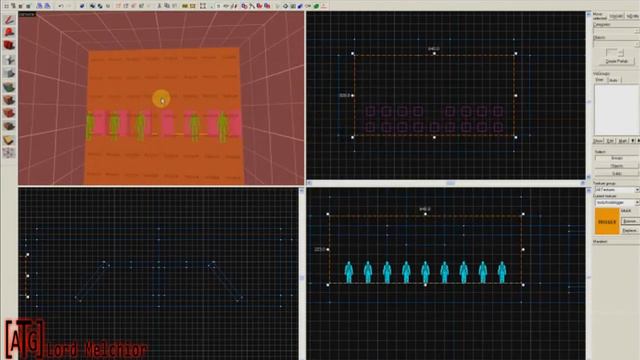Select the Magnify tool
Image resolution: width=640 pixels, height=360 pixels.
pos(9,32)
